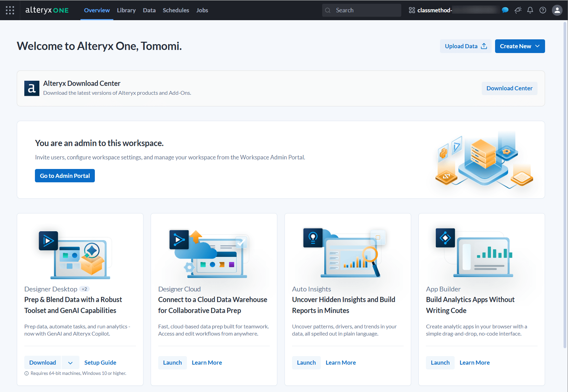View announcements via the megaphone icon
The image size is (568, 392).
518,10
